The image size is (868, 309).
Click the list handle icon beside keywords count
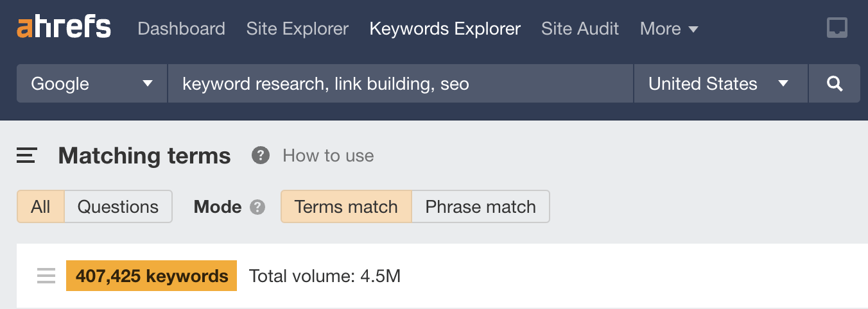click(46, 276)
